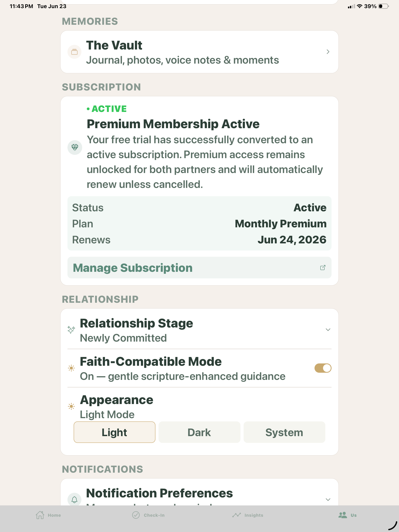
Task: Tap the Relationship Stage sparkles icon
Action: point(71,329)
